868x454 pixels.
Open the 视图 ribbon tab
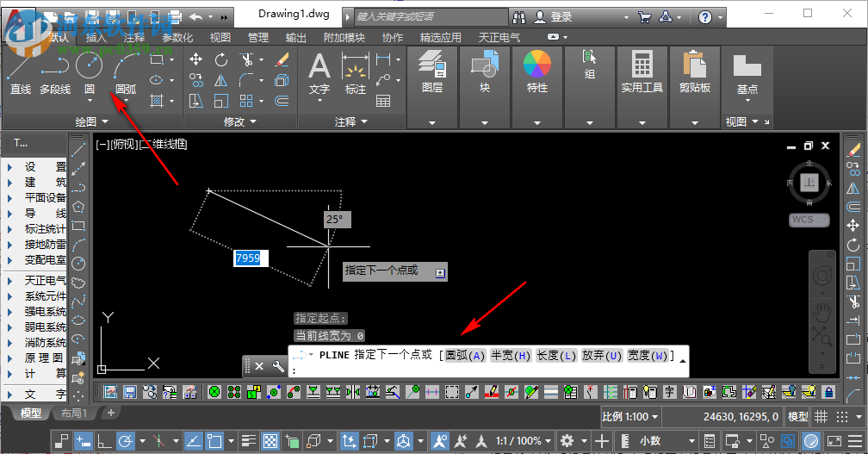click(220, 37)
